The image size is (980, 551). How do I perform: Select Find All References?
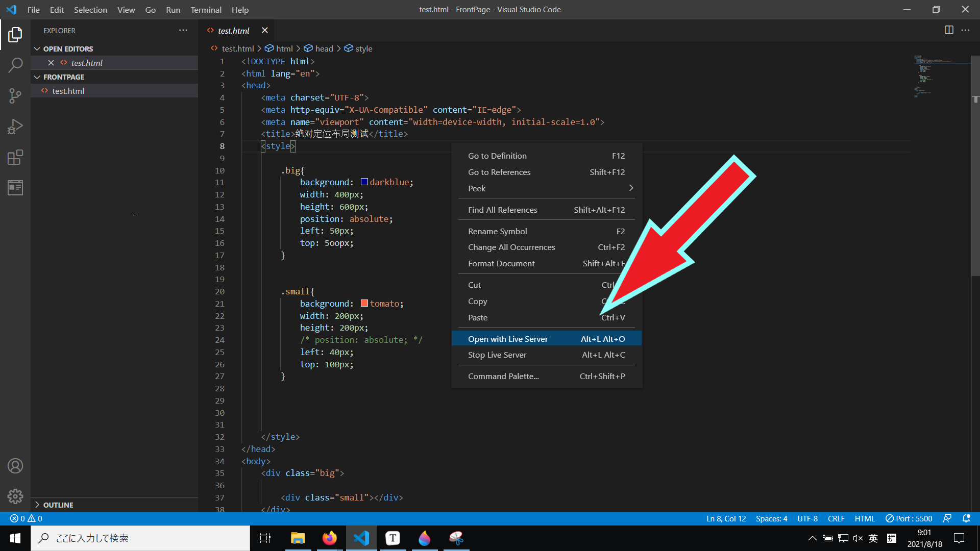(x=546, y=210)
